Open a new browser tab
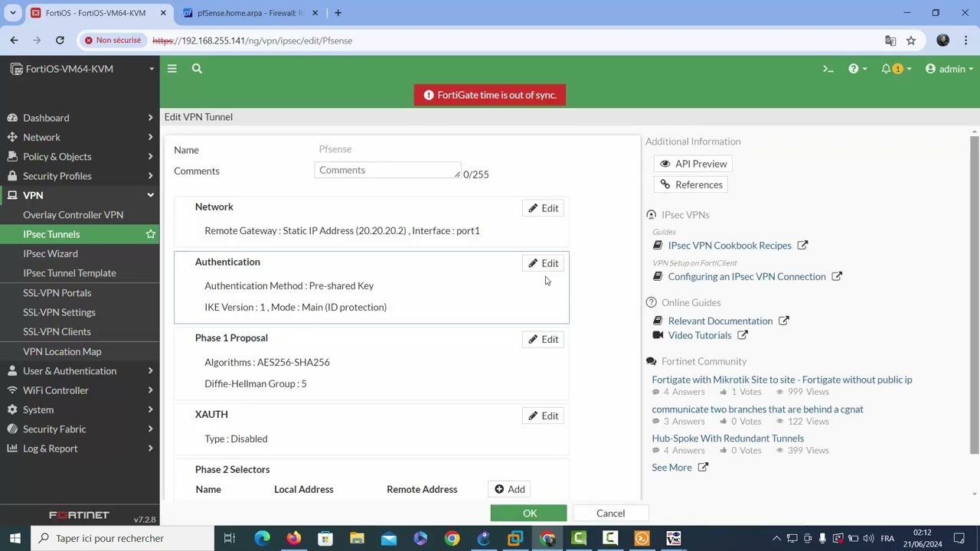980x551 pixels. [338, 13]
